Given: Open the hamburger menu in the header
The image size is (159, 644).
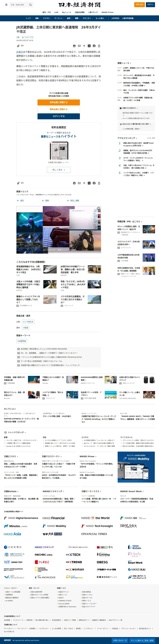Looking at the screenshot, I should [6, 4].
